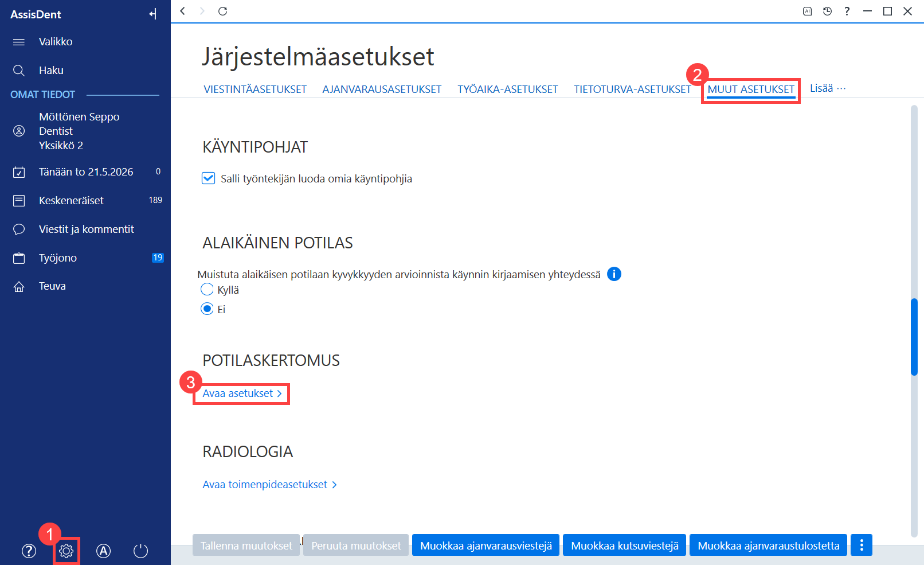Open more actions three-dot button

click(862, 545)
